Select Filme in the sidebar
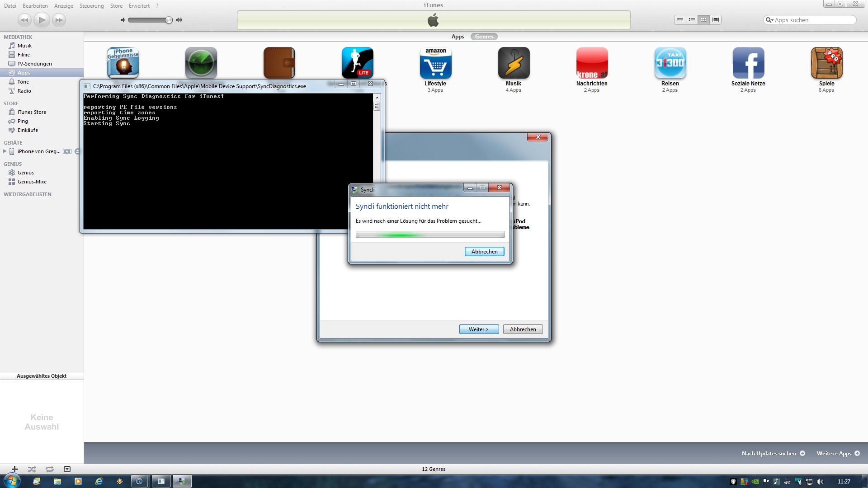Image resolution: width=868 pixels, height=488 pixels. (42, 55)
